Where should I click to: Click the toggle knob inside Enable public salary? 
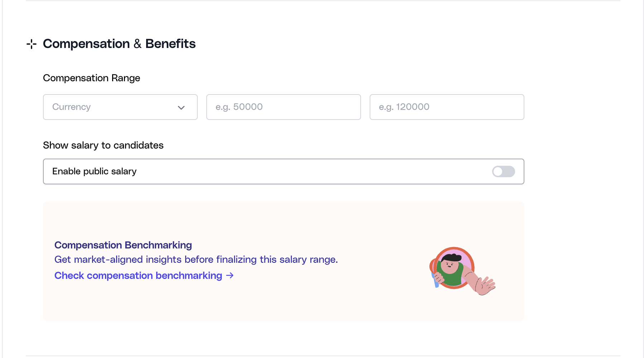tap(498, 171)
